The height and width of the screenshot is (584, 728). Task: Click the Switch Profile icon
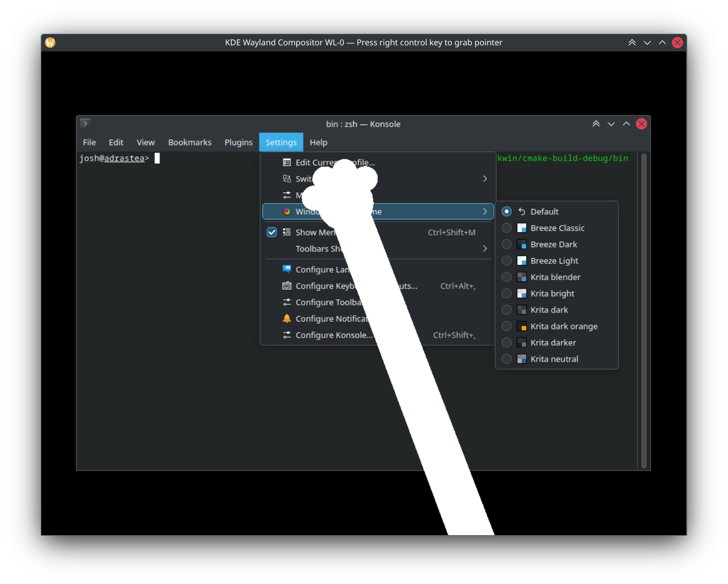(287, 179)
